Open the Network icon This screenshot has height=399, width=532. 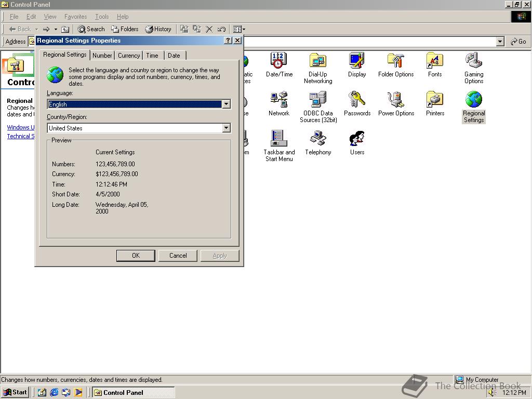point(279,103)
